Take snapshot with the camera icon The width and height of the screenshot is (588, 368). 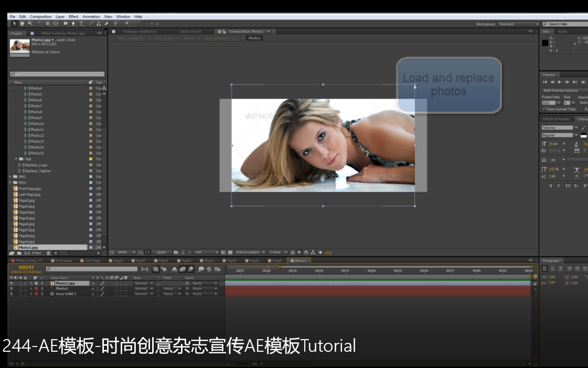(176, 253)
